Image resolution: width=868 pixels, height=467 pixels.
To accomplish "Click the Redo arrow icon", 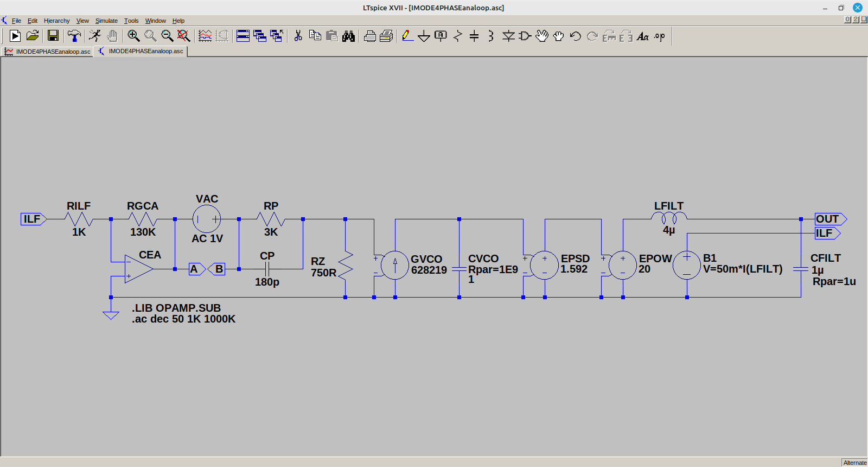I will pos(592,36).
